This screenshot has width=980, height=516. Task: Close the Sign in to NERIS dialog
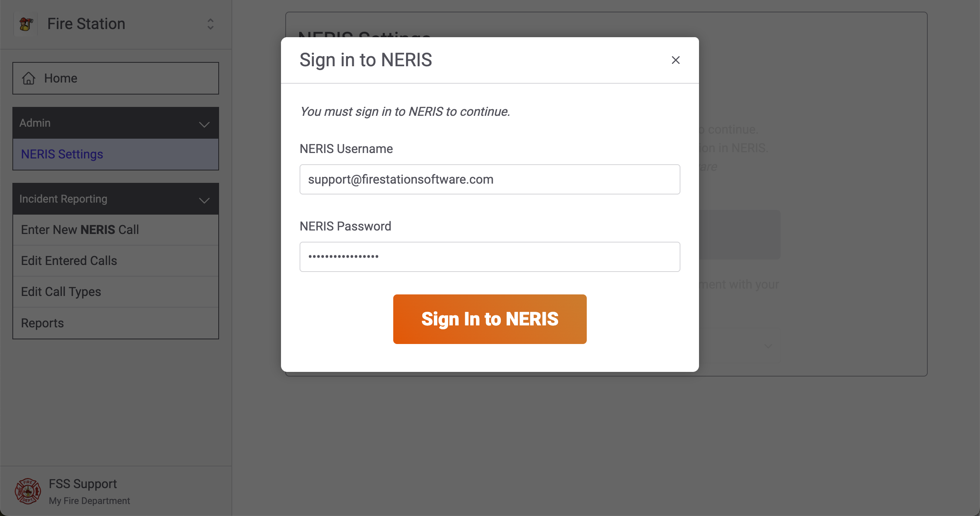[675, 60]
